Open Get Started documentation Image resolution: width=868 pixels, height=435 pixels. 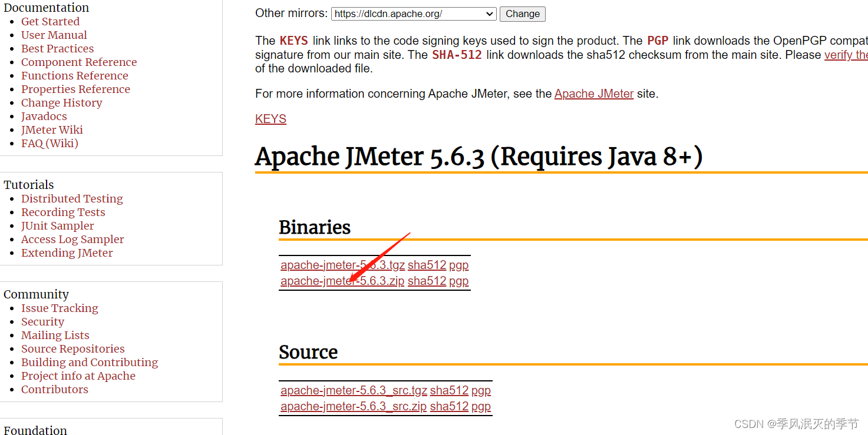pyautogui.click(x=50, y=22)
